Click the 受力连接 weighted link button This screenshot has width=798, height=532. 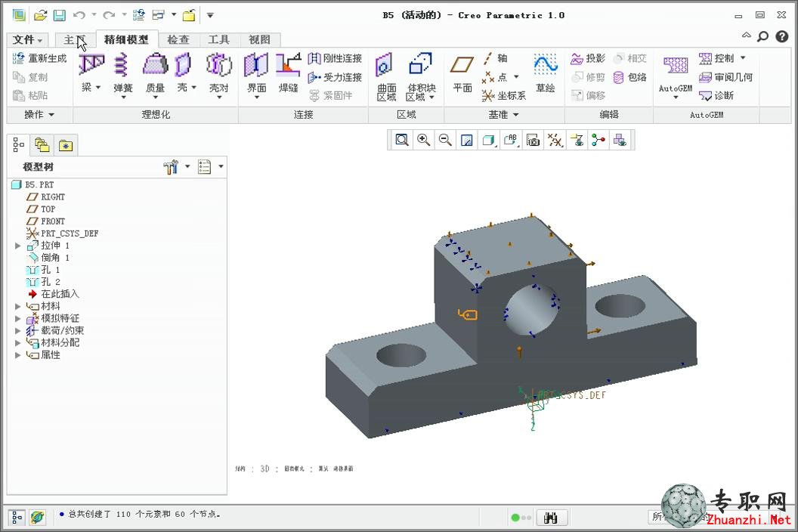coord(335,77)
